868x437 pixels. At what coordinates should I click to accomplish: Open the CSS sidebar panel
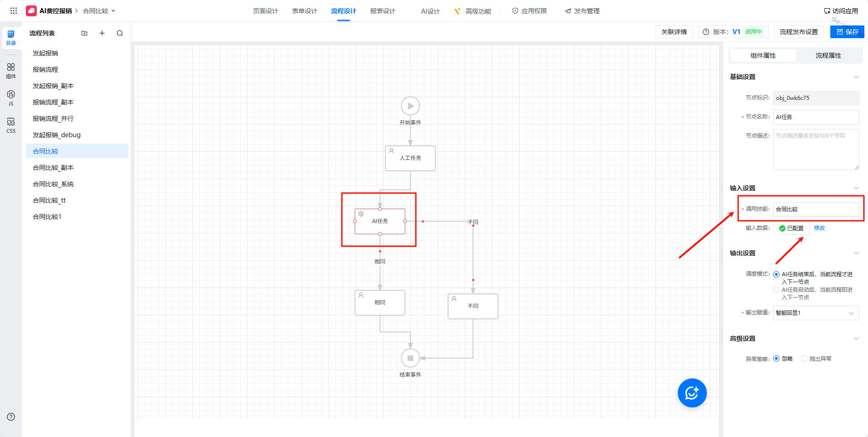click(x=11, y=125)
